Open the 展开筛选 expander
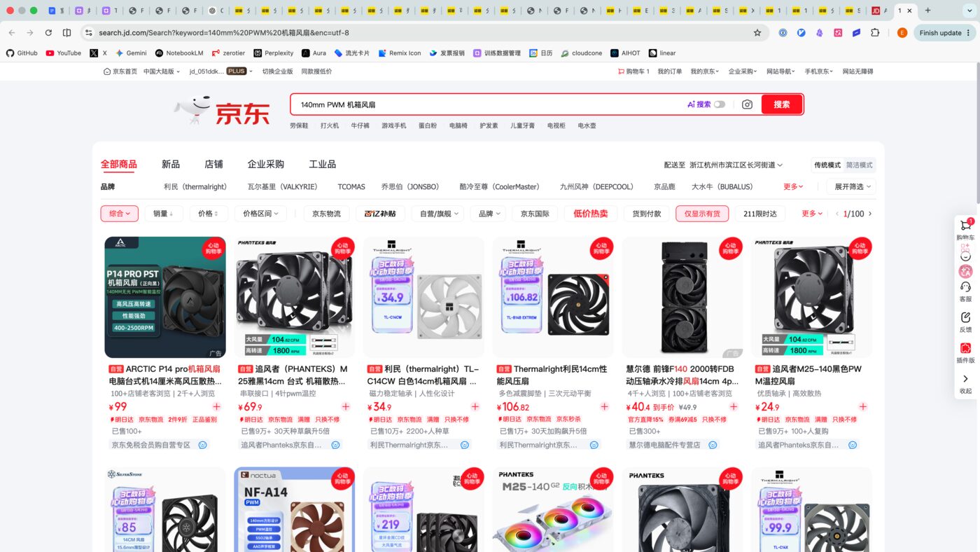The height and width of the screenshot is (552, 980). (850, 187)
